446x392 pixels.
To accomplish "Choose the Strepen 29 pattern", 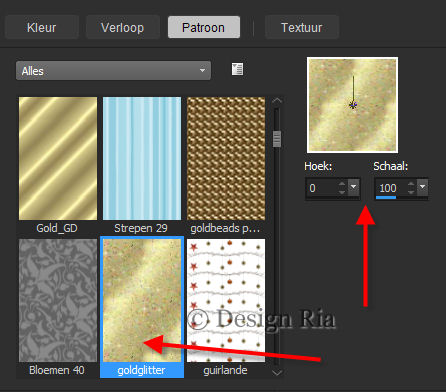I will click(x=142, y=159).
